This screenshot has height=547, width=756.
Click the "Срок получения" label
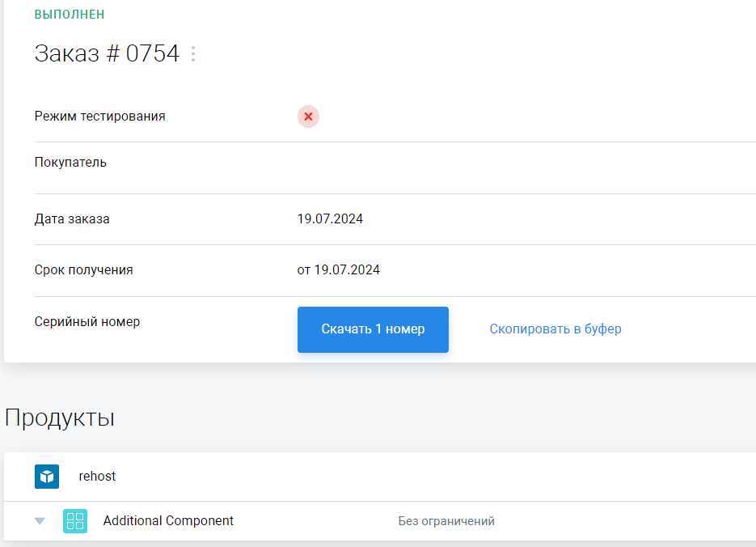[83, 270]
